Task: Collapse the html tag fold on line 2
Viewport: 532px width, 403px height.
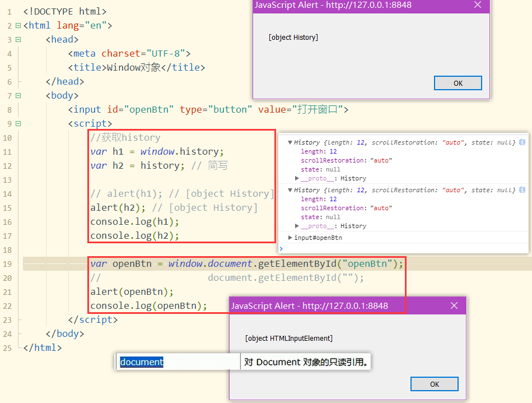Action: tap(18, 25)
